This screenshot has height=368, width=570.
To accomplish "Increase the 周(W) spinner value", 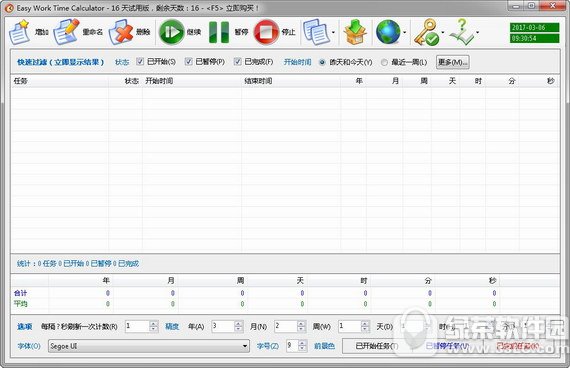I will pyautogui.click(x=365, y=323).
